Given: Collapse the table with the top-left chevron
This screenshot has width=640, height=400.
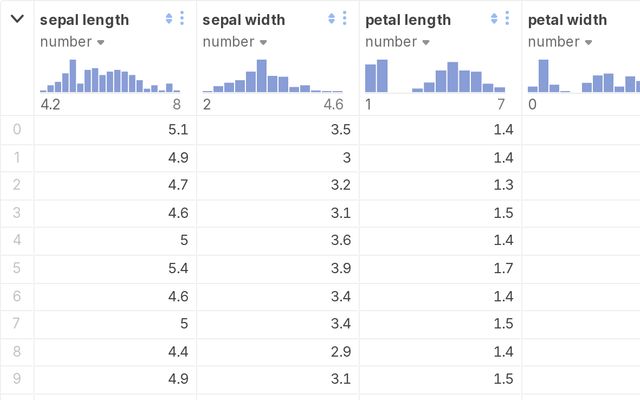Looking at the screenshot, I should coord(17,19).
